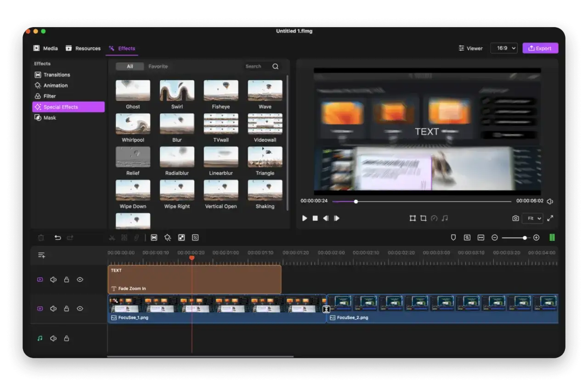The image size is (588, 389).
Task: Open the Viewer options
Action: click(470, 48)
